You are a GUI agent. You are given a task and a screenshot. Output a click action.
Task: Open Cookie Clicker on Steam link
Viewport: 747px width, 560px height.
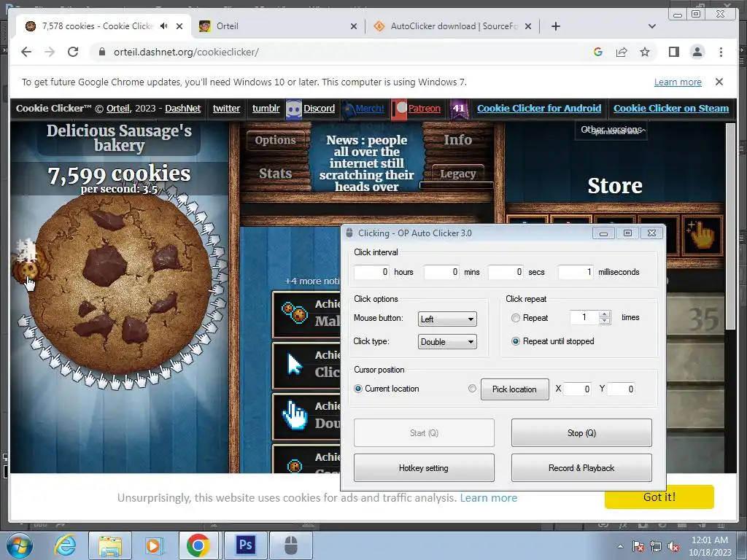[x=671, y=108]
